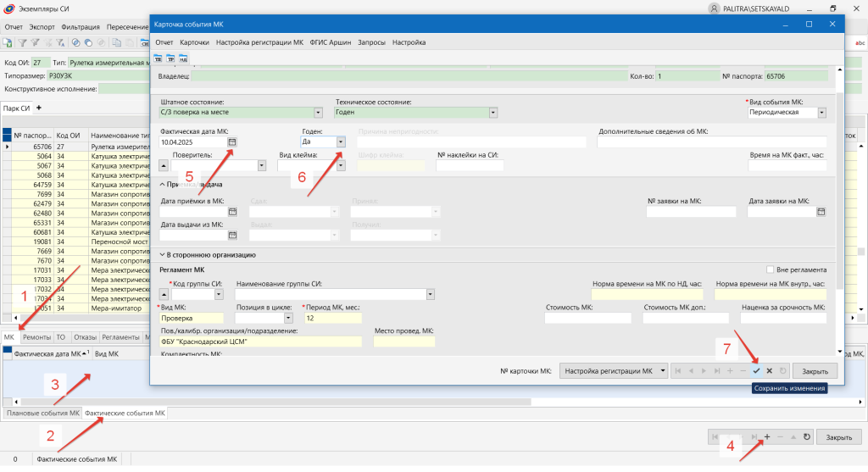Switch to the Ремонты tab

(x=36, y=337)
